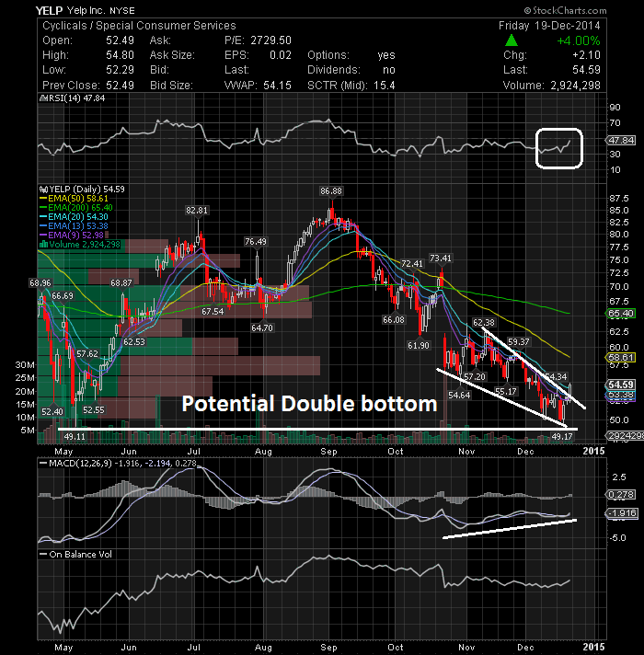The width and height of the screenshot is (644, 655).
Task: Click the 'Dividends: no' entry
Action: [351, 70]
